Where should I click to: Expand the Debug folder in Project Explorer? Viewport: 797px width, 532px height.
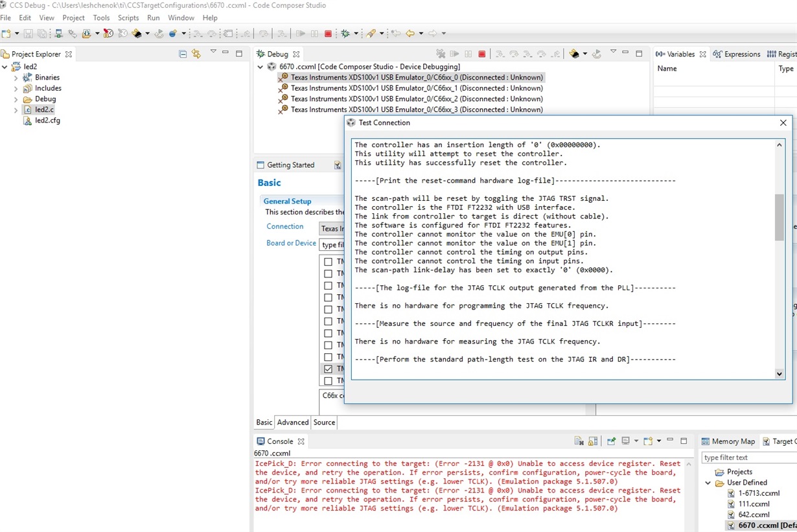[16, 99]
